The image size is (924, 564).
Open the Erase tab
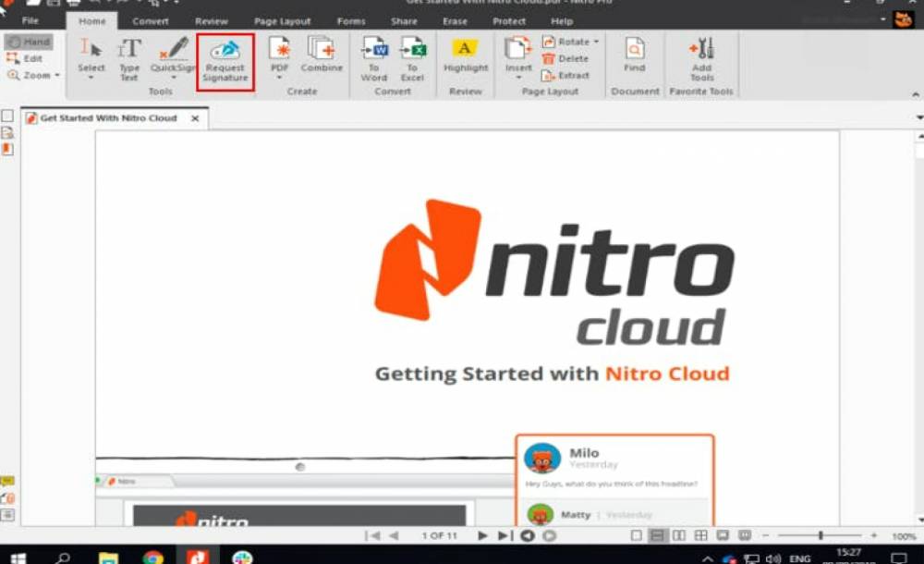[x=455, y=21]
